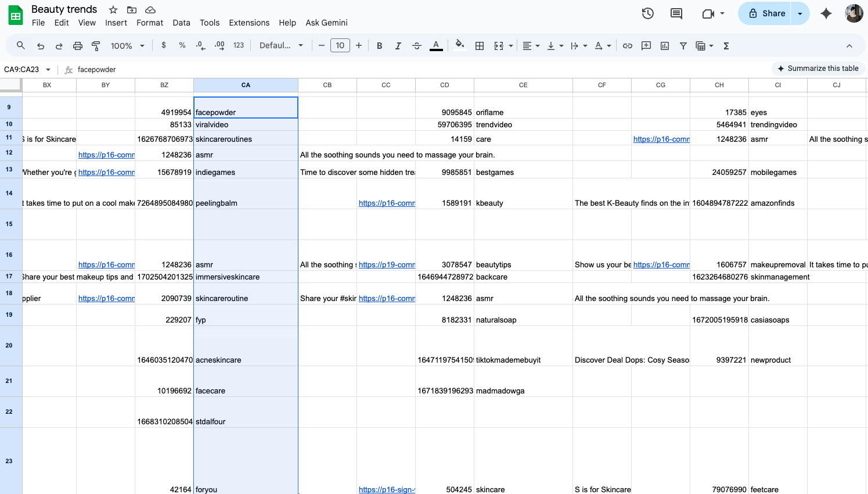This screenshot has height=494, width=868.
Task: Click the Insert link icon
Action: (628, 45)
